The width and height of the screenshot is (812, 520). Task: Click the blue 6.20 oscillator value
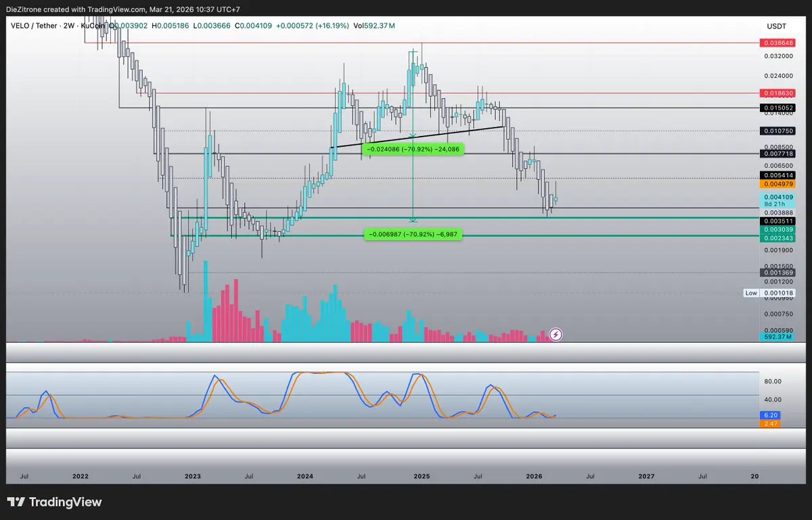[x=771, y=415]
